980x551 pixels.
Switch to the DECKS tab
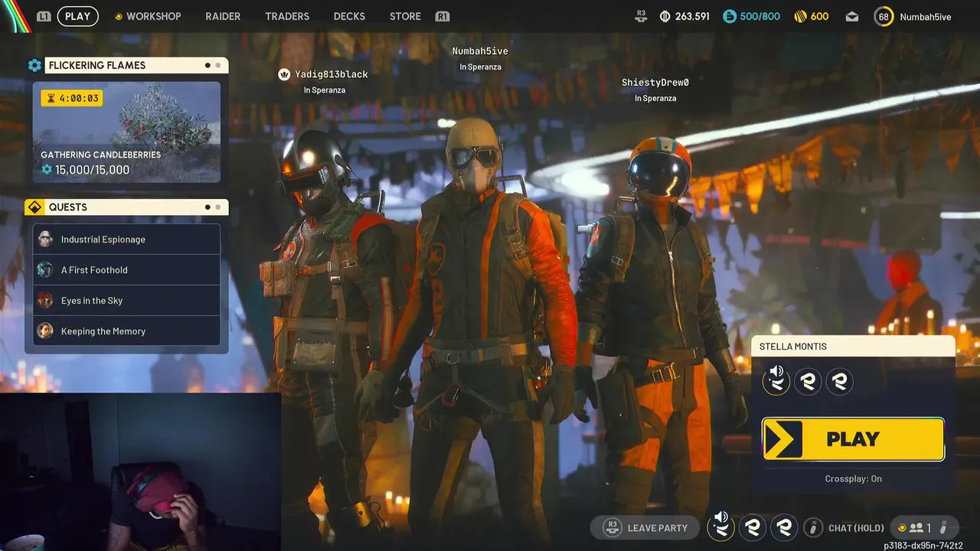pyautogui.click(x=349, y=16)
